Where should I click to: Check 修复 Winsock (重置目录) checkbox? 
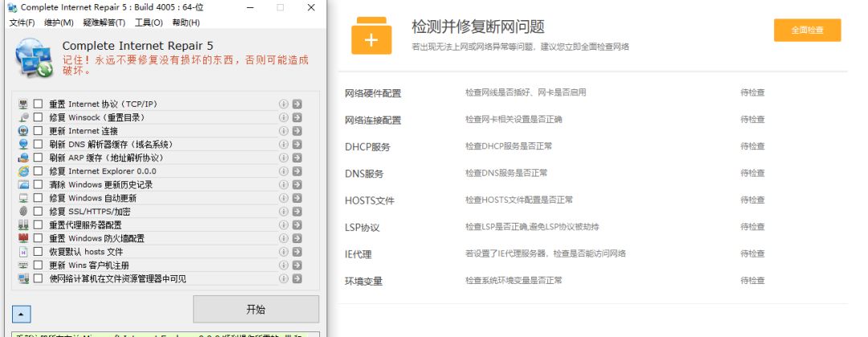[38, 117]
